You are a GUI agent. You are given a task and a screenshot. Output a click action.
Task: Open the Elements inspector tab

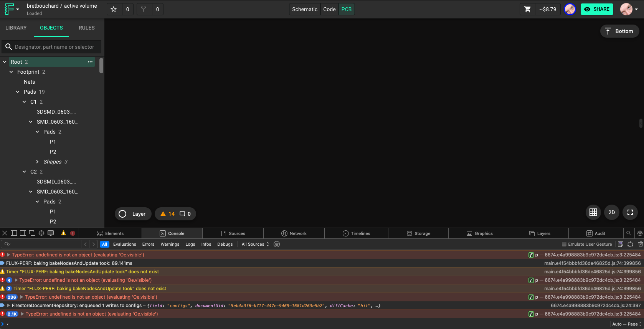111,233
